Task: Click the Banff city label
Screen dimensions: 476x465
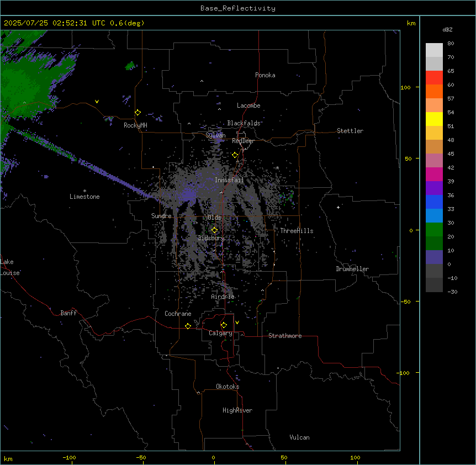Action: 68,313
